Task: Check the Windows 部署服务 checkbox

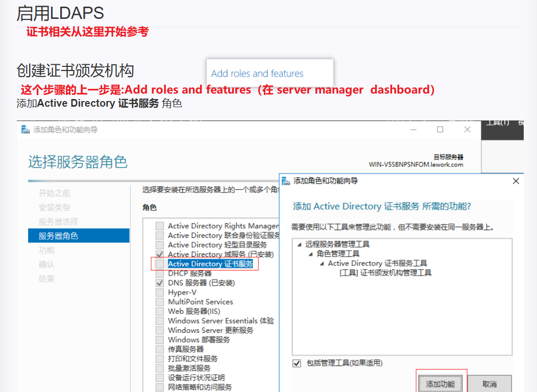Action: (160, 340)
